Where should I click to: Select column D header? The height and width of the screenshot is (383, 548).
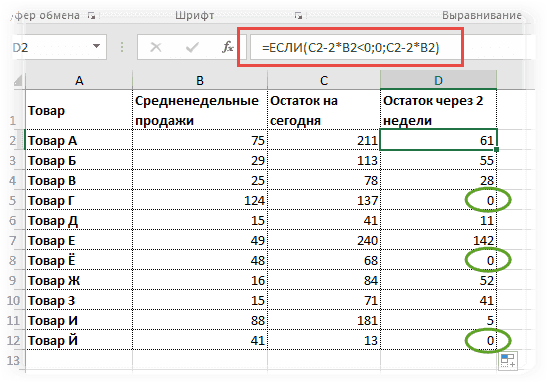click(438, 81)
